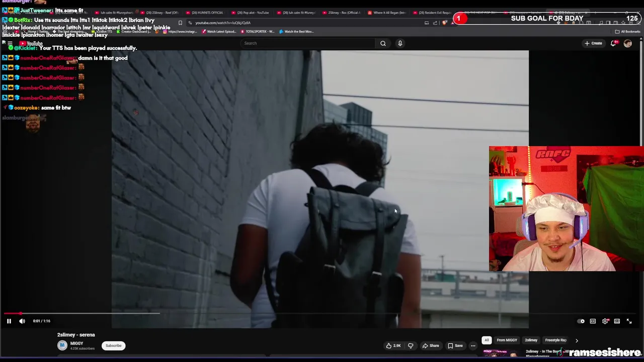Open the more actions (three dots) menu

tap(473, 345)
